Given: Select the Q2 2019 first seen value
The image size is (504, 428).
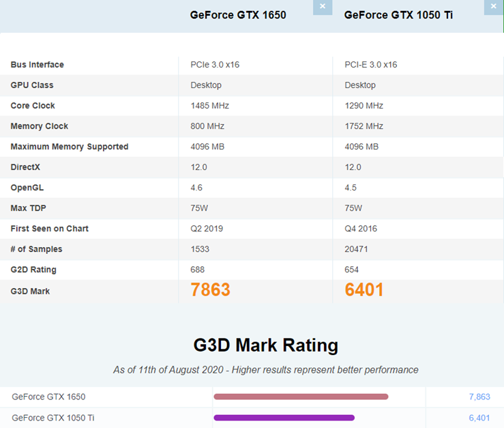Looking at the screenshot, I should (207, 229).
